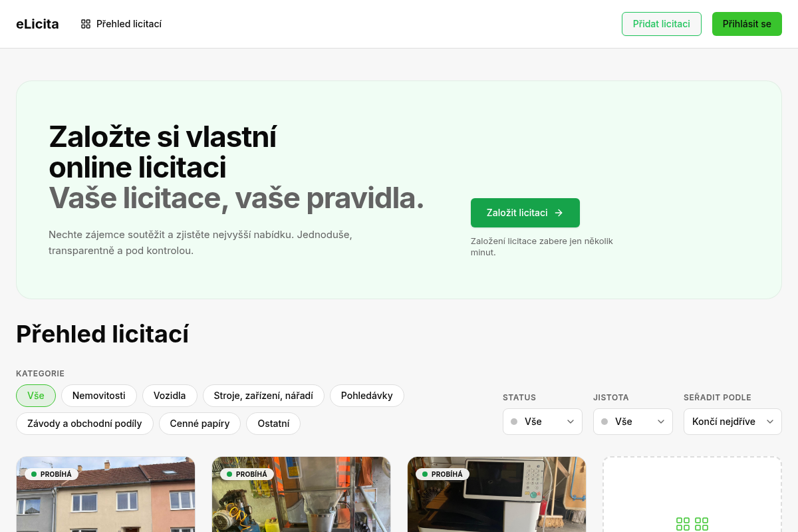
Task: Select the Vše category filter
Action: pyautogui.click(x=36, y=396)
